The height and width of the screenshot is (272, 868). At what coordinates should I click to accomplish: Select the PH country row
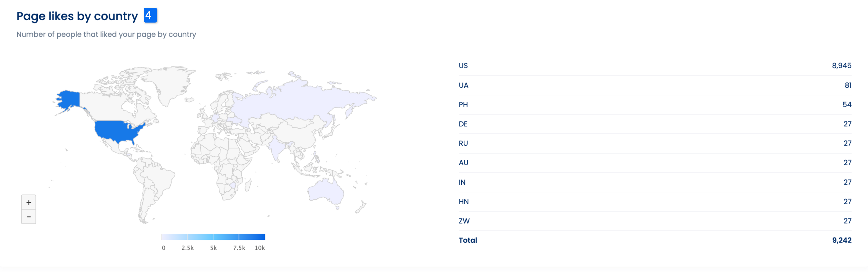pos(655,104)
